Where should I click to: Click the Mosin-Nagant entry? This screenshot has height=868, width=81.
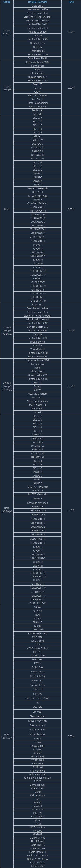(x=37, y=734)
